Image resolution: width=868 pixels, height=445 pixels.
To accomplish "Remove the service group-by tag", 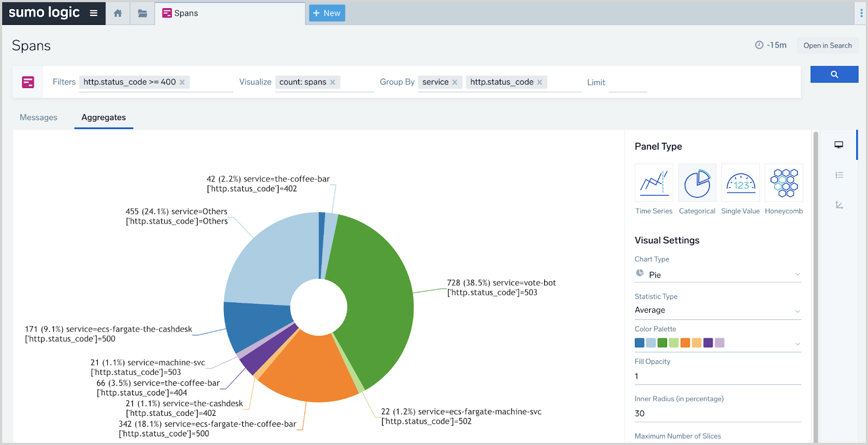I will pyautogui.click(x=455, y=82).
